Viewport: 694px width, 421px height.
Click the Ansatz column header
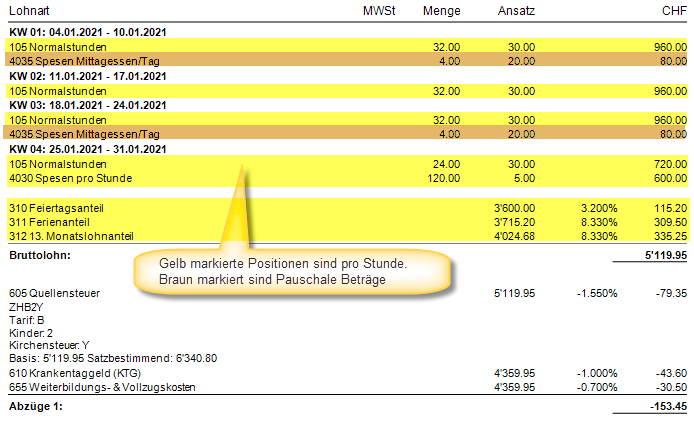coord(516,10)
